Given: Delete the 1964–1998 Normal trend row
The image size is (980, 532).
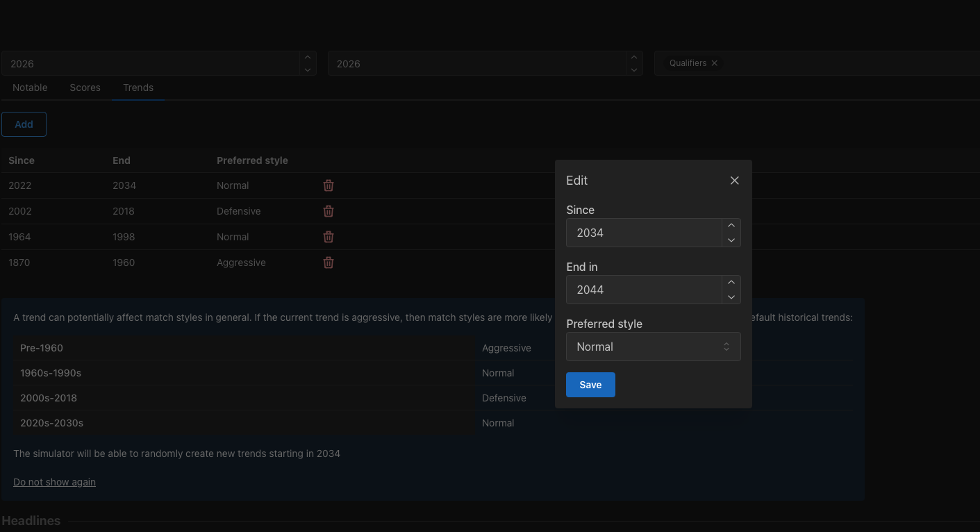Looking at the screenshot, I should (329, 237).
